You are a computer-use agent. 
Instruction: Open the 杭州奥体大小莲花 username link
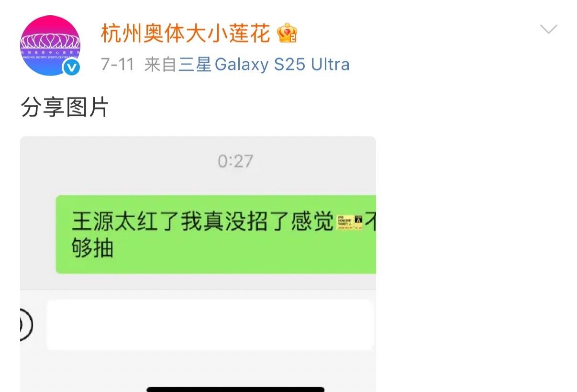186,33
